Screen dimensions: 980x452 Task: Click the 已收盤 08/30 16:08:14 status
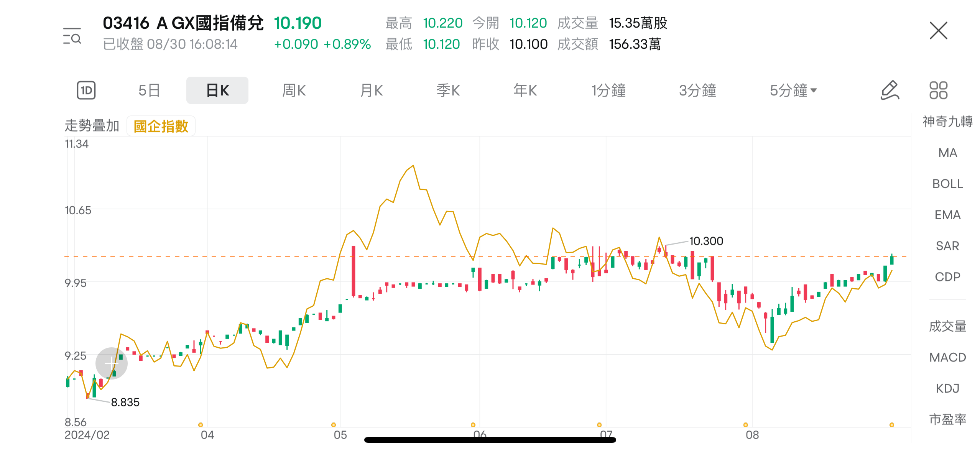click(170, 44)
